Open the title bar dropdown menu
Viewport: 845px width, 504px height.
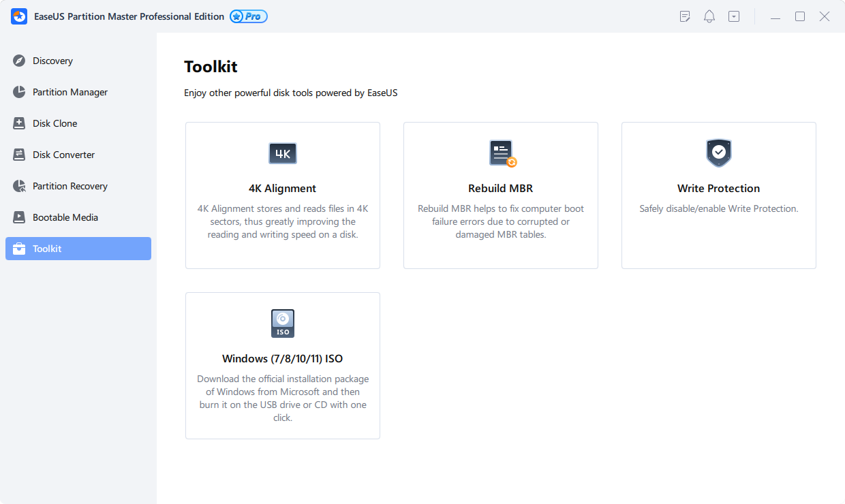(733, 16)
